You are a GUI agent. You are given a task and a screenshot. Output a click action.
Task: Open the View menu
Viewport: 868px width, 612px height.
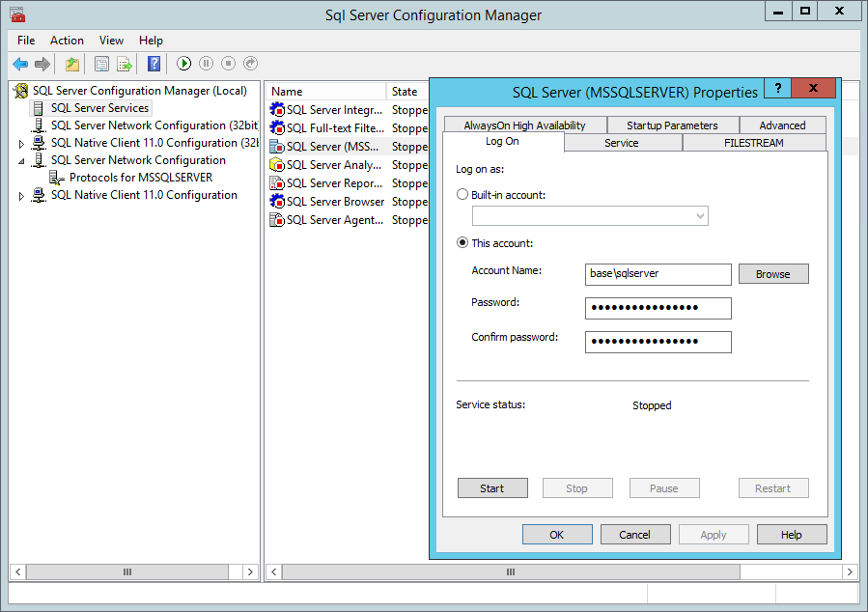point(111,41)
